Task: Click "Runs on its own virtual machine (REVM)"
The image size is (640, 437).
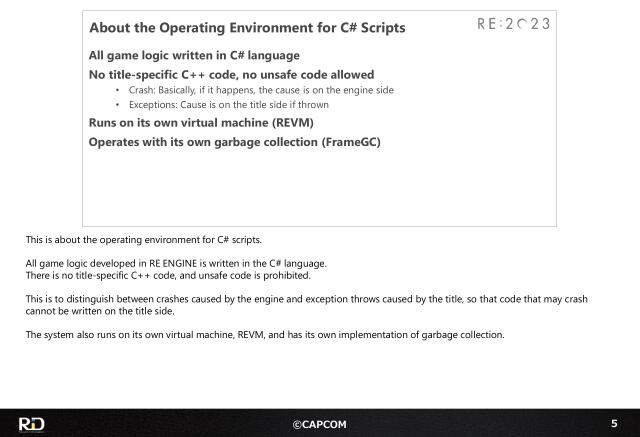Action: coord(201,123)
